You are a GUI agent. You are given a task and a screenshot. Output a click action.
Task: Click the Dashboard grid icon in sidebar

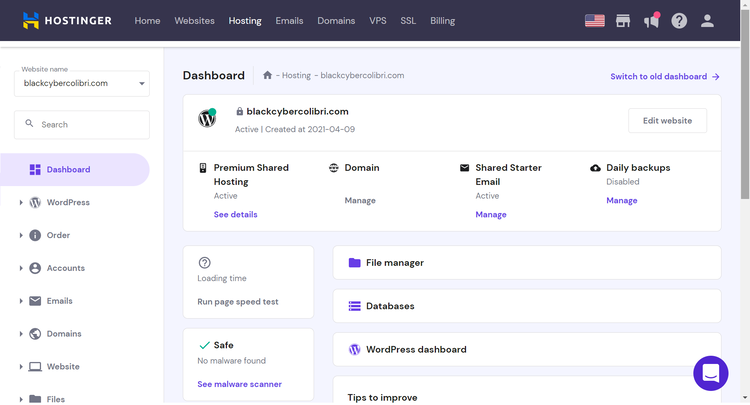35,170
